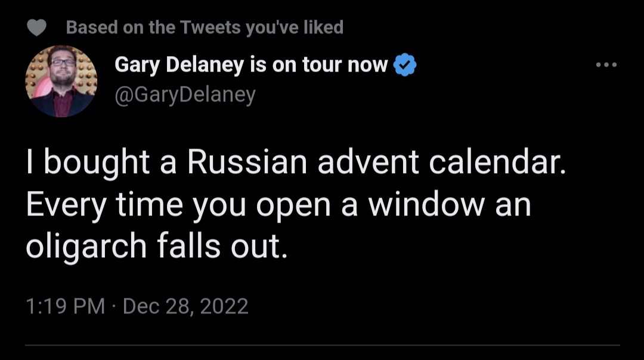Click the 1:19 PM timestamp

point(66,306)
